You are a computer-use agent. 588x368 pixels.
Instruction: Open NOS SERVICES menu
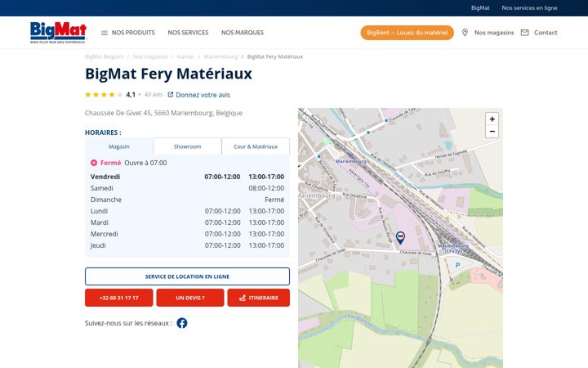(188, 33)
